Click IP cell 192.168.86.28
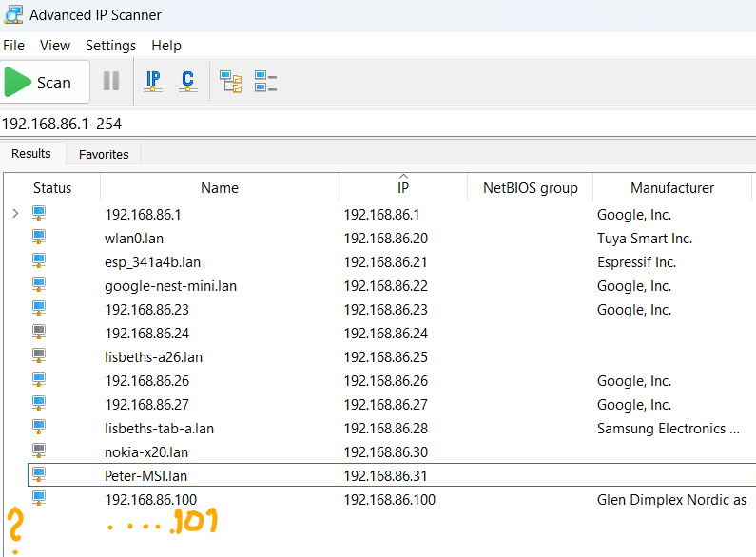 click(x=386, y=429)
